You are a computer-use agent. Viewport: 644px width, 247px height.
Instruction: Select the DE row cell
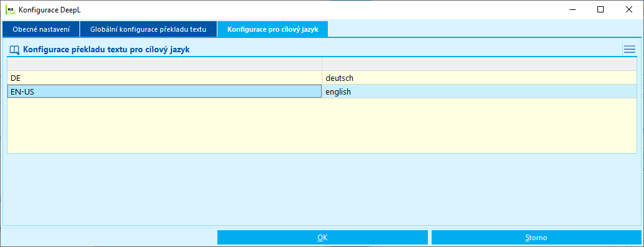coord(165,78)
